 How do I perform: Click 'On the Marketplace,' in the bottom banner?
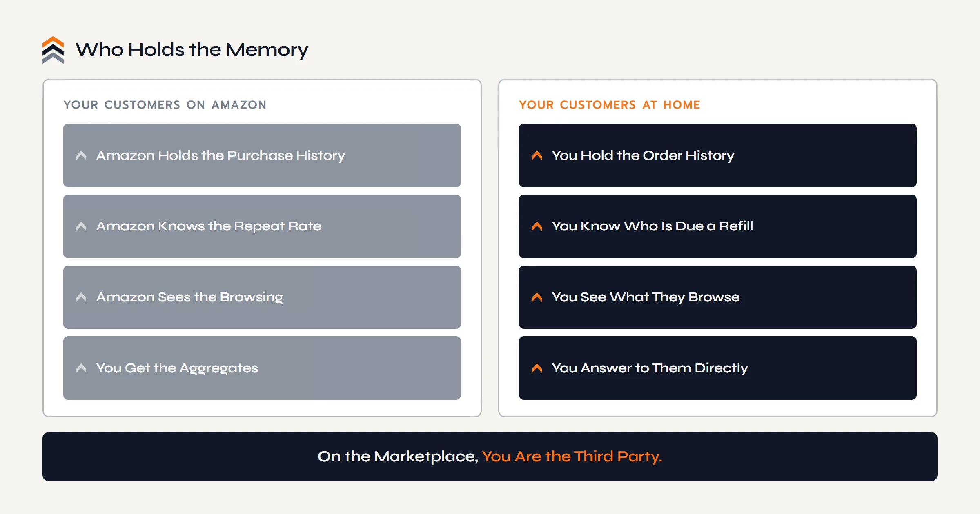[398, 456]
